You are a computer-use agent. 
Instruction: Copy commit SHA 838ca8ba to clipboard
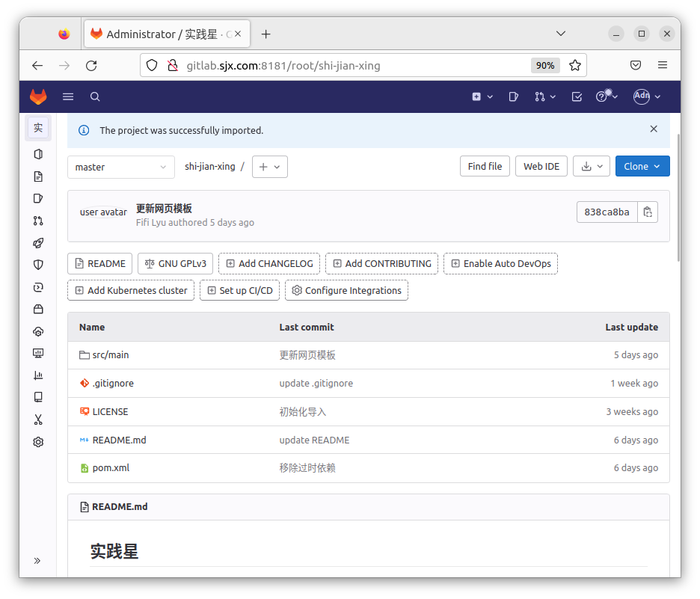click(648, 212)
